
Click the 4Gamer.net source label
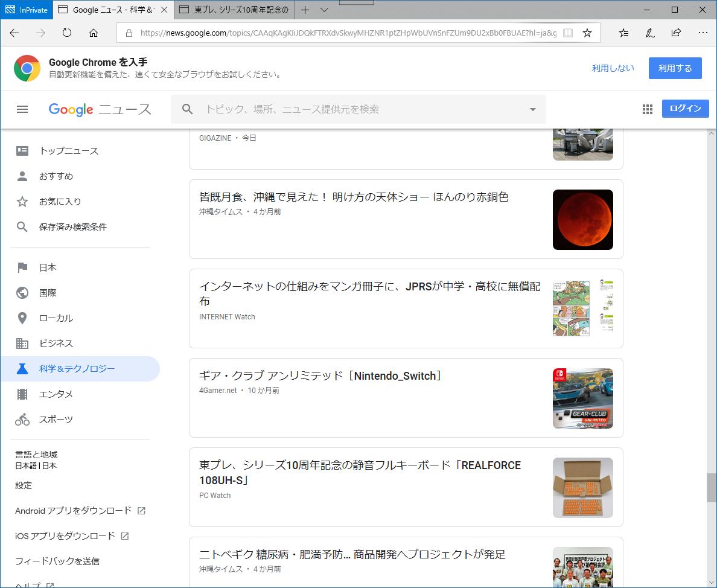point(218,391)
